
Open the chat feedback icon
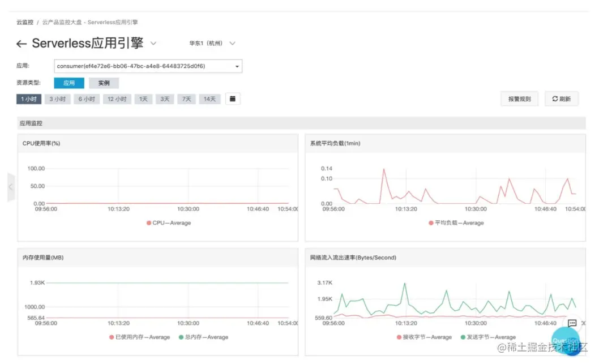click(x=572, y=323)
